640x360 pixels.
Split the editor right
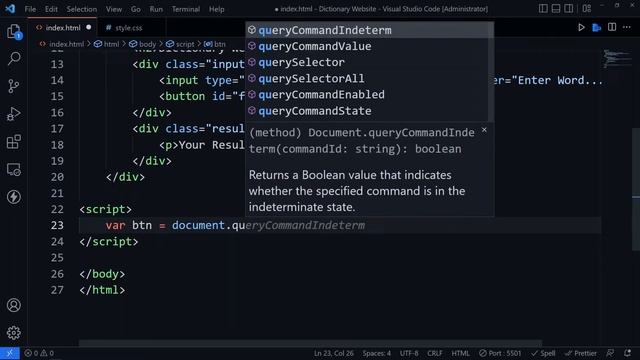[x=611, y=27]
